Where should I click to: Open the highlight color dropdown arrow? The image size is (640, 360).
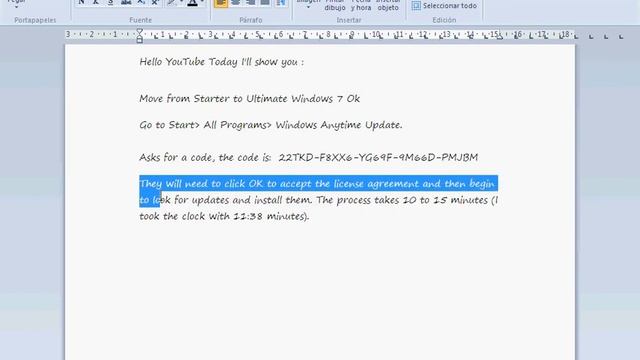181,2
